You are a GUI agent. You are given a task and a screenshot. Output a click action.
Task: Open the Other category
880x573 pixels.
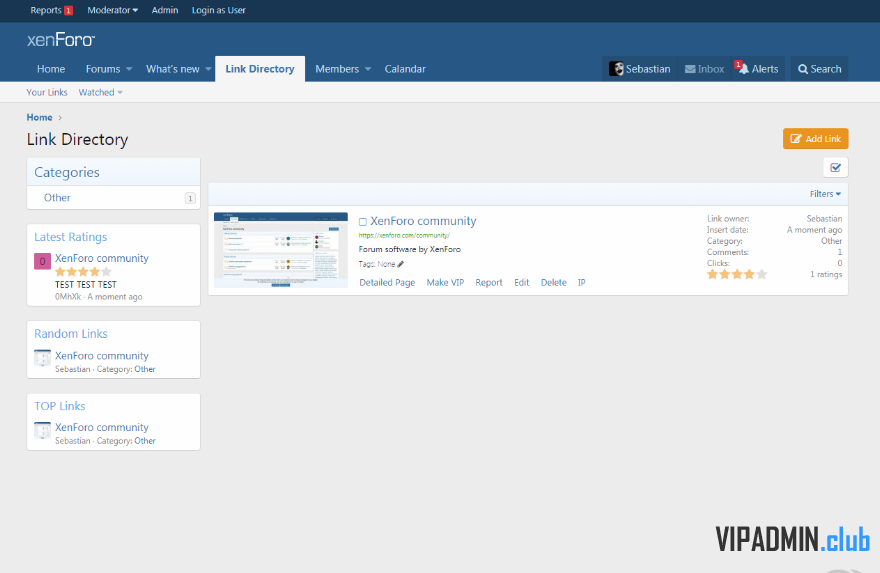coord(57,198)
